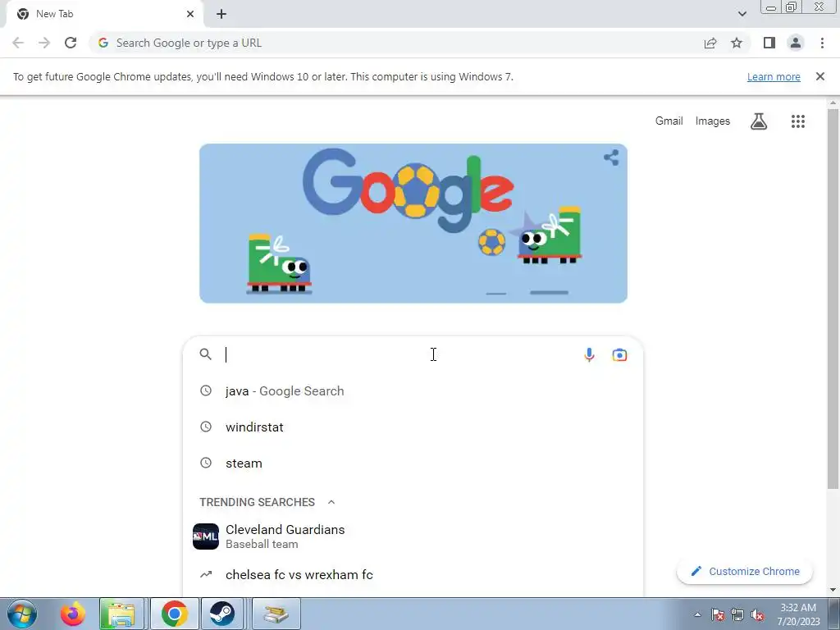Click the Action Center flag tray icon
This screenshot has width=840, height=630.
pyautogui.click(x=718, y=615)
